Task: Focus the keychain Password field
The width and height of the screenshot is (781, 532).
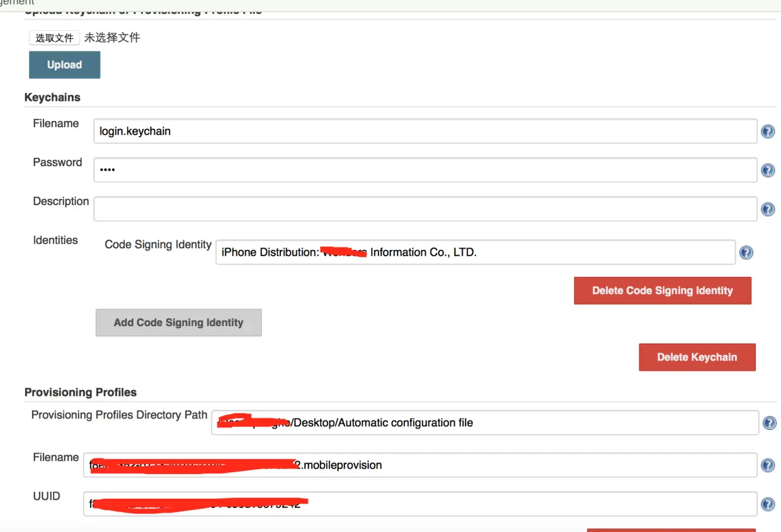Action: point(425,170)
